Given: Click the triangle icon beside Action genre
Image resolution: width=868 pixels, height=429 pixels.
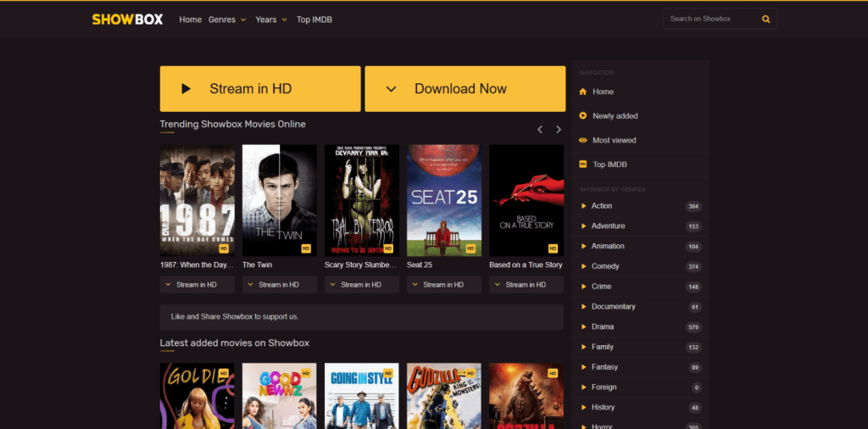Looking at the screenshot, I should coord(583,206).
